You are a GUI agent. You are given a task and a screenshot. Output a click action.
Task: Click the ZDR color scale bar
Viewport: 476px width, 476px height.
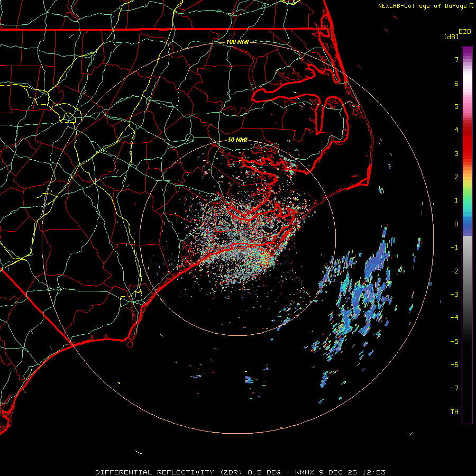point(467,235)
